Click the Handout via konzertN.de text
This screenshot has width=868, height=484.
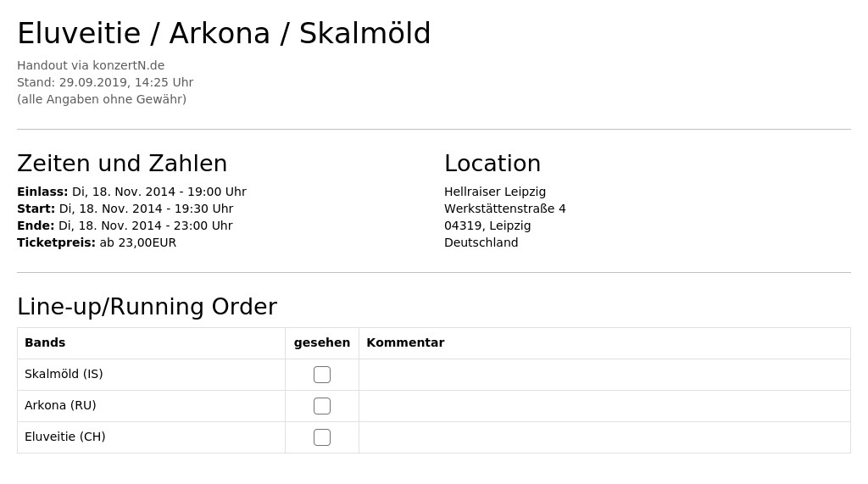tap(91, 65)
